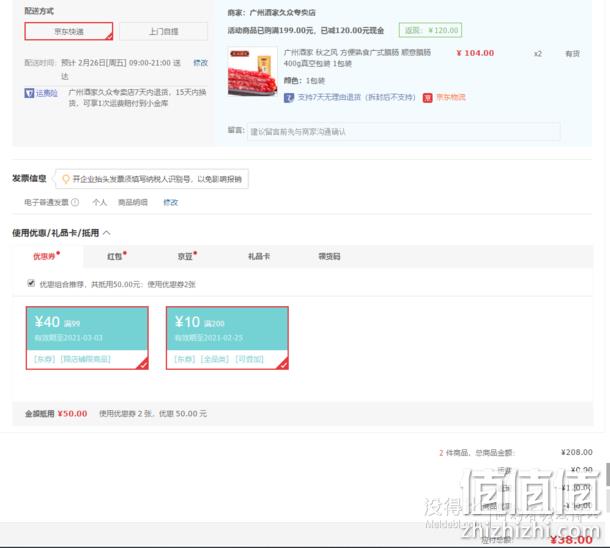The height and width of the screenshot is (548, 610).
Task: Click payable total ¥38.00
Action: point(571,539)
